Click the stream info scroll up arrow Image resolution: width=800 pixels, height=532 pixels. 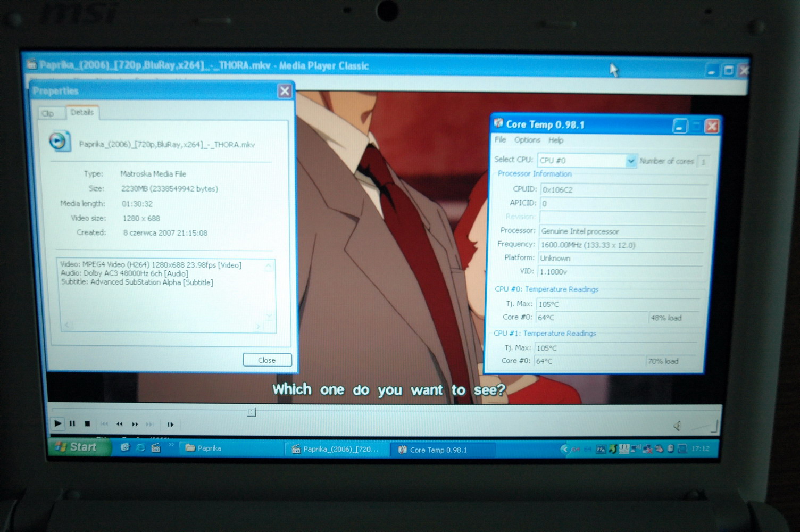point(269,266)
